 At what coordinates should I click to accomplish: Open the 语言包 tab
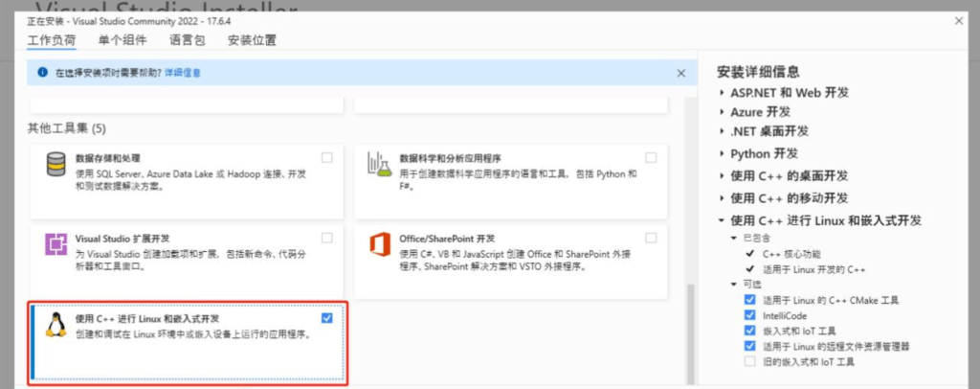[185, 40]
